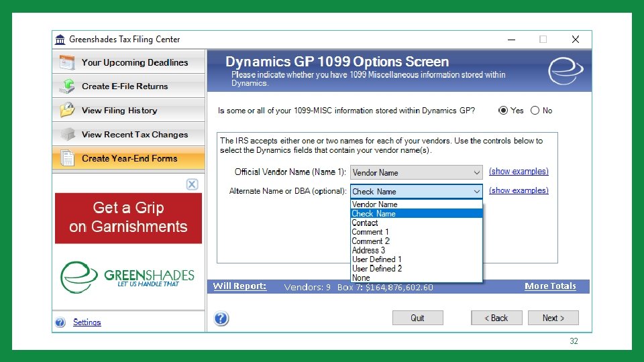Click the Get a Grip on Garnishments ad
The width and height of the screenshot is (644, 362).
pyautogui.click(x=129, y=218)
